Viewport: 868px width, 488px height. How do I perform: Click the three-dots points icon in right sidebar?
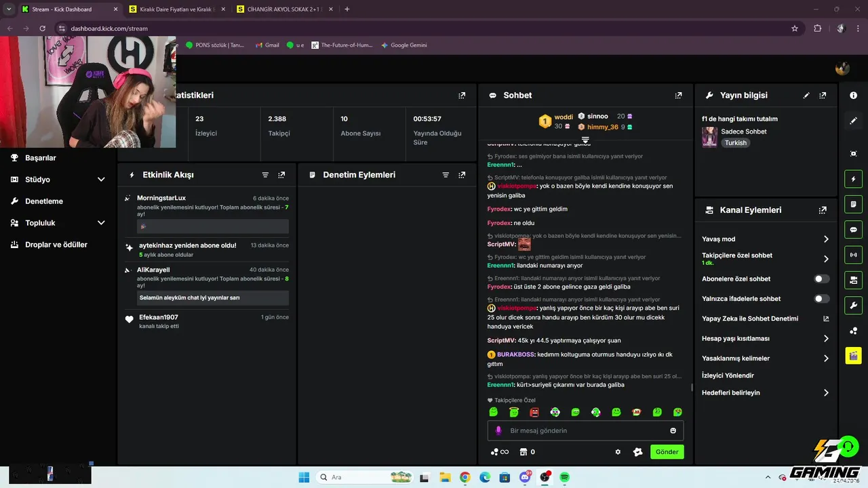pyautogui.click(x=853, y=331)
